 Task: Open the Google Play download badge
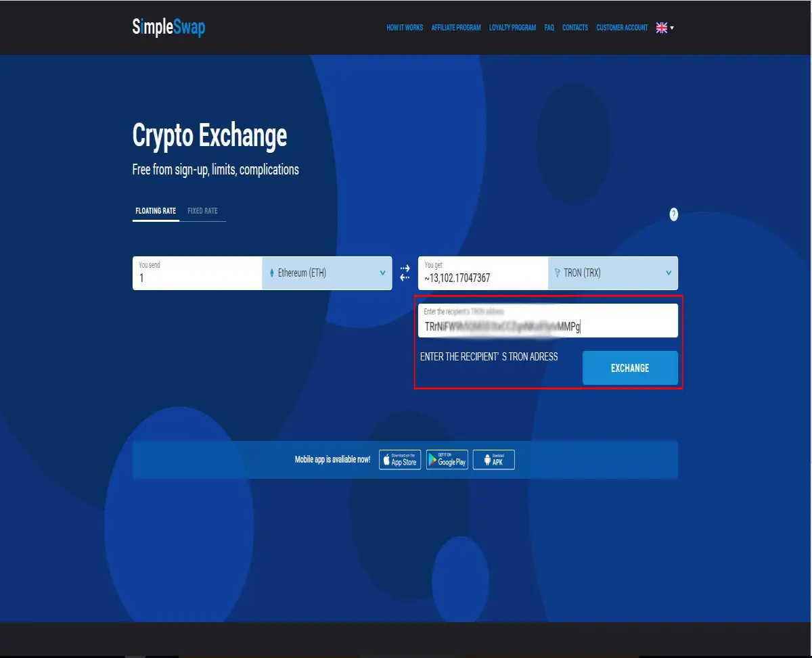pos(447,460)
